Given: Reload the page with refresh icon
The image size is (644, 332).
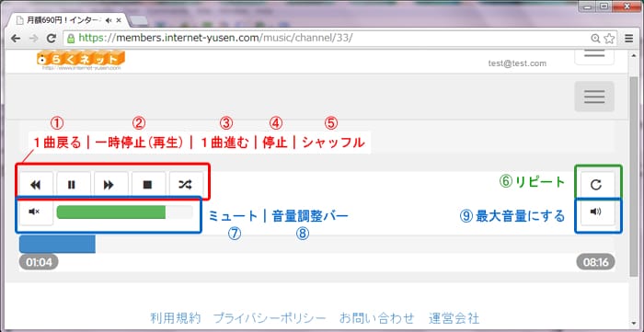Looking at the screenshot, I should [52, 39].
